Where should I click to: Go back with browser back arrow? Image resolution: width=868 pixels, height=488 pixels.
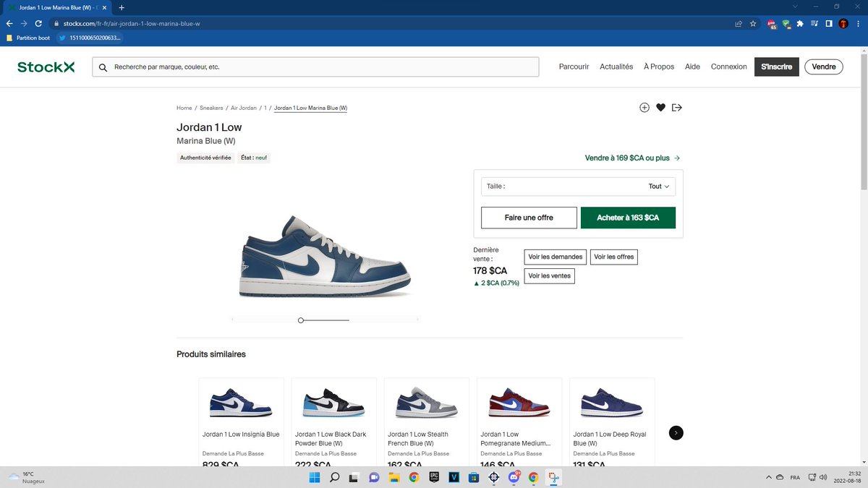[9, 23]
